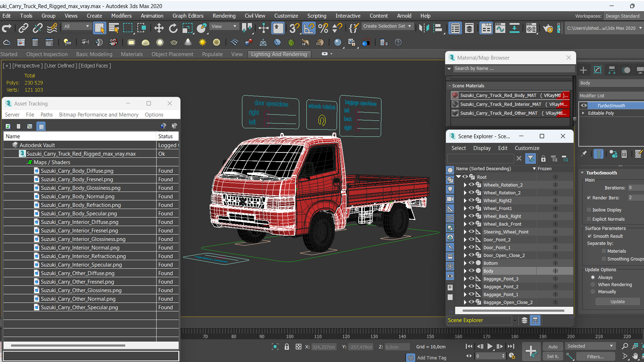This screenshot has height=362, width=644.
Task: Click the Select and Link chain icon
Action: point(23,28)
